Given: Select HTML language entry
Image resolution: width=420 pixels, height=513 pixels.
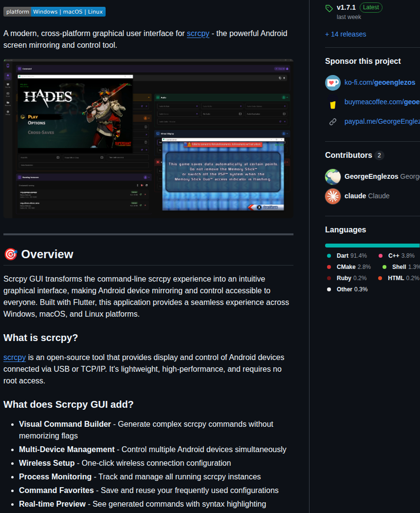Looking at the screenshot, I should 399,278.
